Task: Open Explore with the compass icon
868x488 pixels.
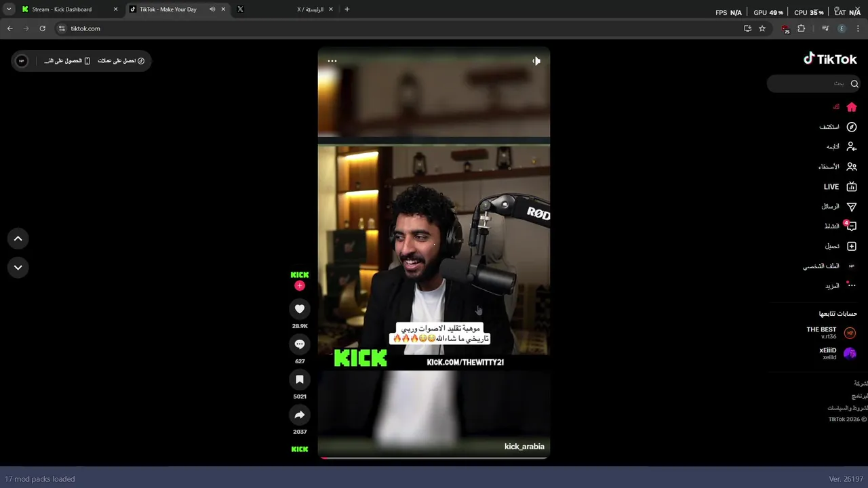Action: (852, 127)
